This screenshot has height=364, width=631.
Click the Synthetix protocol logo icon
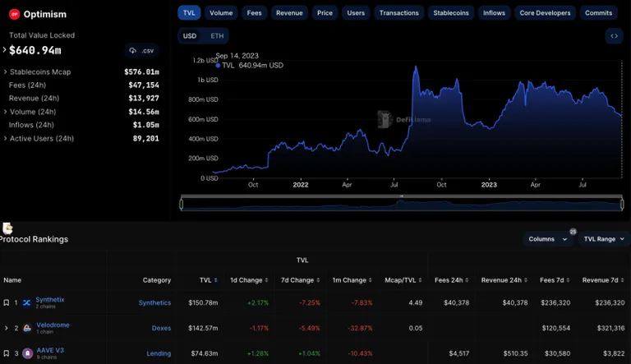[26, 303]
